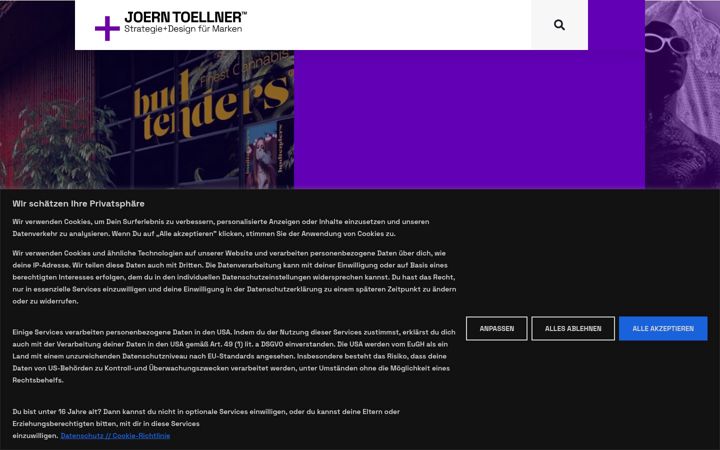Screen dimensions: 720x450
Task: Click paragraph starting 'Einige Services verarbeiten'
Action: pos(234,356)
